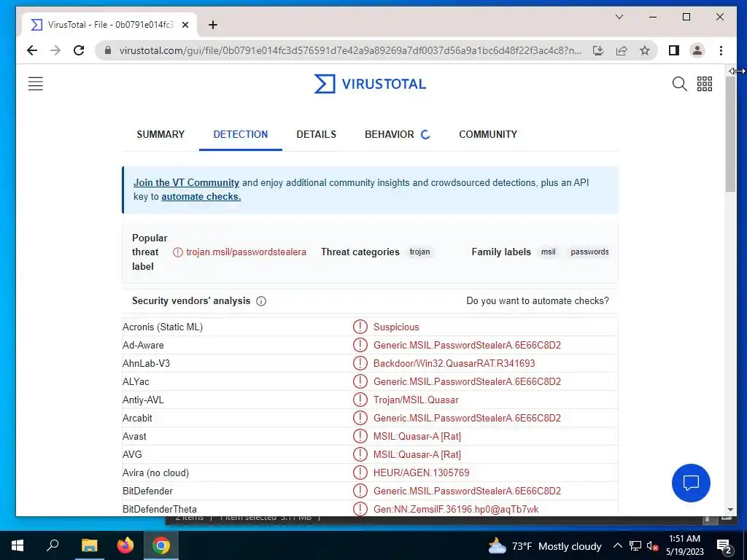Click Backdoor/Win32.QuasarRAT.R341693 result

click(x=454, y=363)
